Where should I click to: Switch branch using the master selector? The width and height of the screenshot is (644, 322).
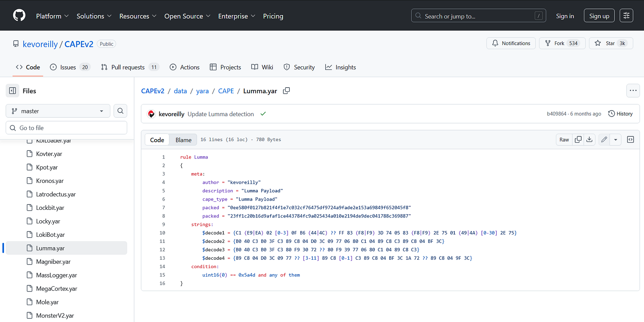[58, 111]
